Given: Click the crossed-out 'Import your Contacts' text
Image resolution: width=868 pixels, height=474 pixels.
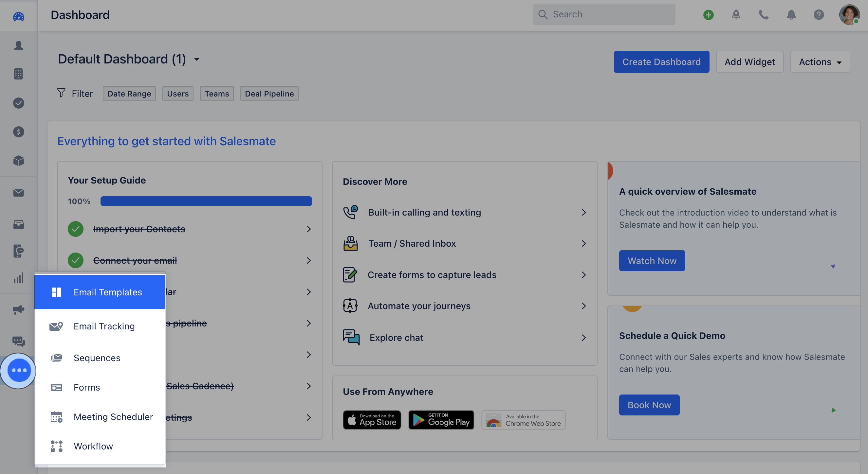Looking at the screenshot, I should (139, 229).
